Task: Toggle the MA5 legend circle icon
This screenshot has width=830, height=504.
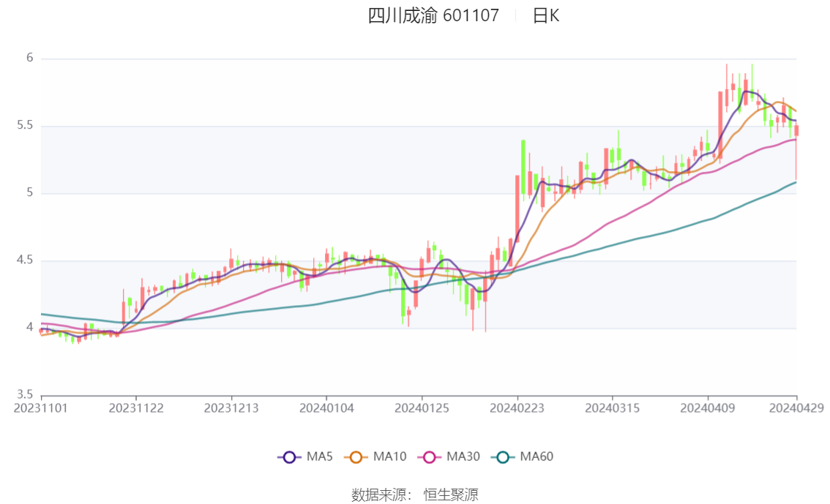Action: point(289,457)
